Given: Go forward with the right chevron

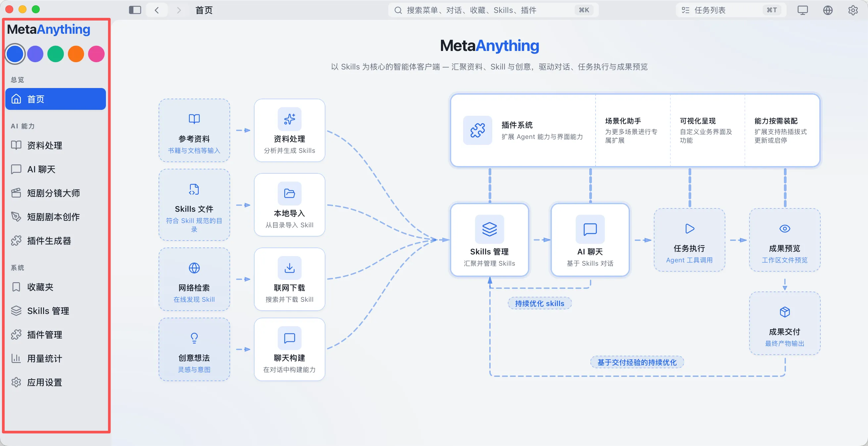Looking at the screenshot, I should pos(178,10).
